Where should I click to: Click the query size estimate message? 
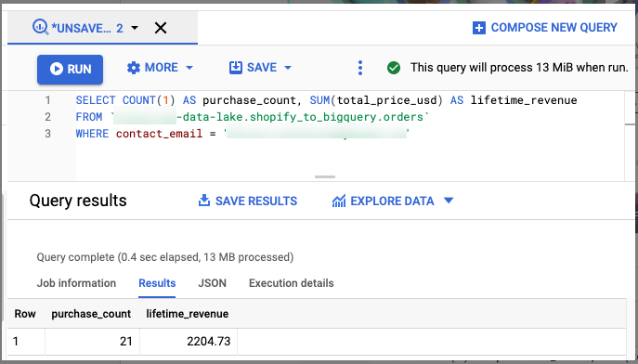click(519, 68)
